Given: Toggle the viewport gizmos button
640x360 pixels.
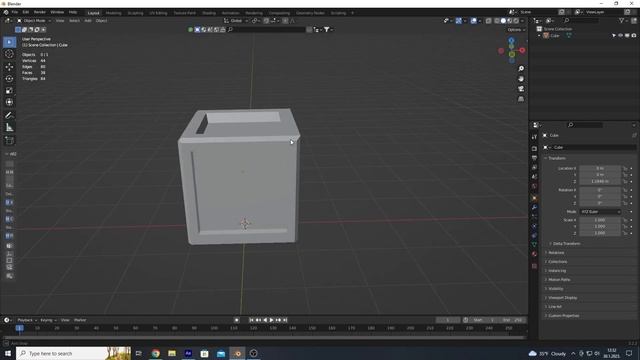Looking at the screenshot, I should (459, 21).
